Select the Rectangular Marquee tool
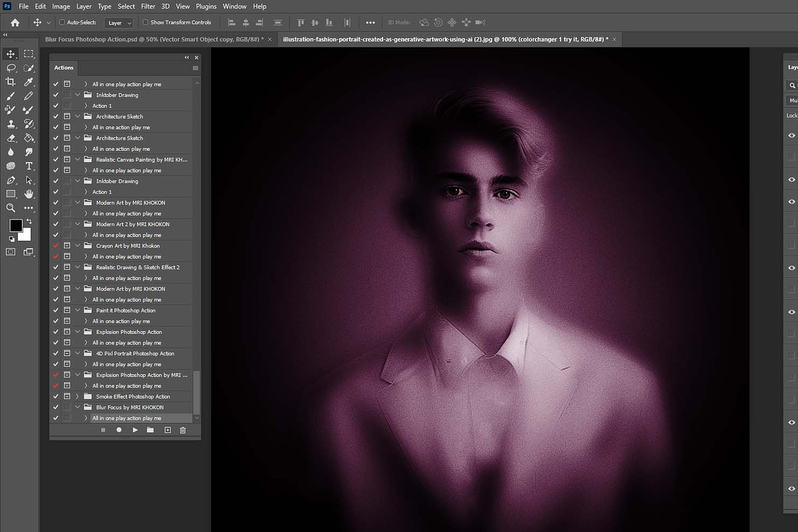The image size is (798, 532). 29,54
